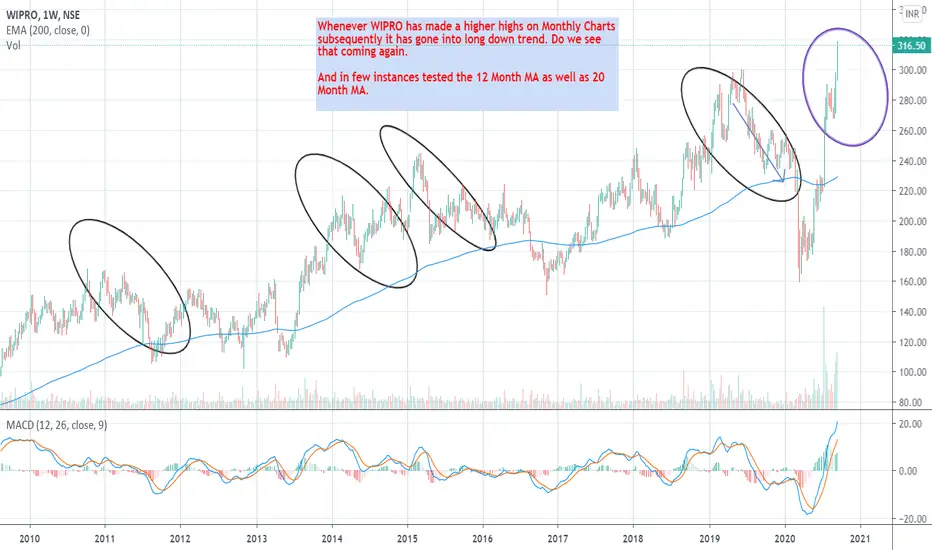932x550 pixels.
Task: Click the 2017 label on time axis
Action: pos(558,539)
